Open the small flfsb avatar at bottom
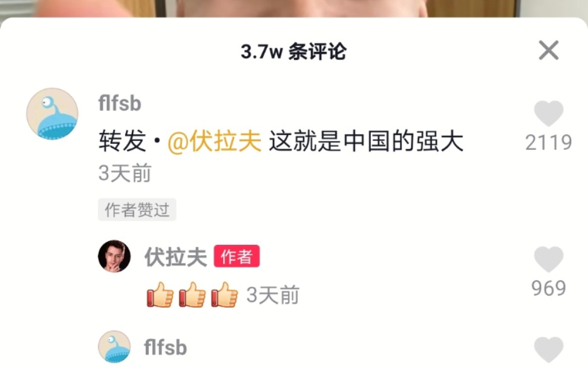Screen dimensions: 588x367 click(114, 347)
